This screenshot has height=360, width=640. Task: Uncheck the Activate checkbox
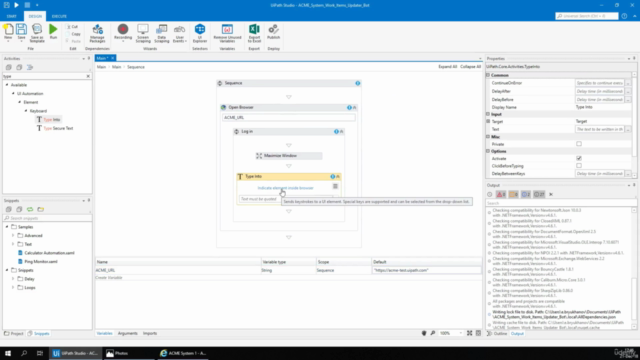point(579,158)
